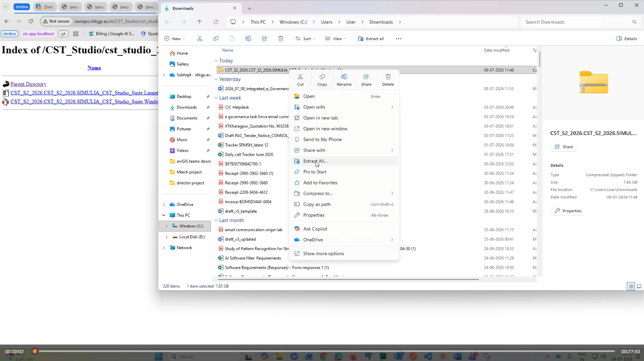The width and height of the screenshot is (644, 361).
Task: Select Copy as path
Action: (344, 204)
